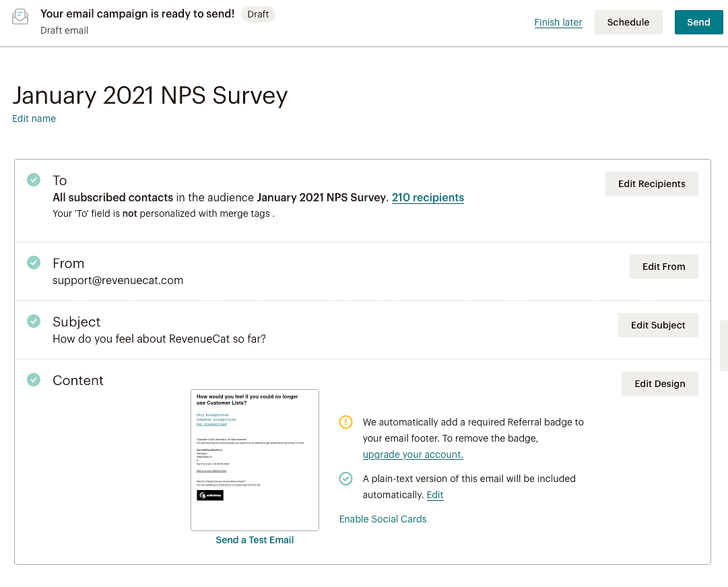Click the green checkmark beside From
The width and height of the screenshot is (728, 587).
pyautogui.click(x=34, y=263)
